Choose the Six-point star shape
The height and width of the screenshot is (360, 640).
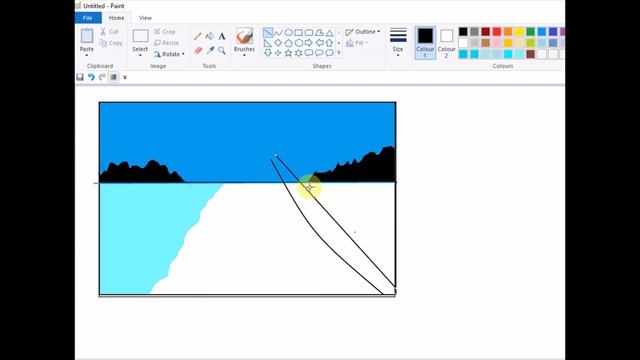[x=298, y=53]
